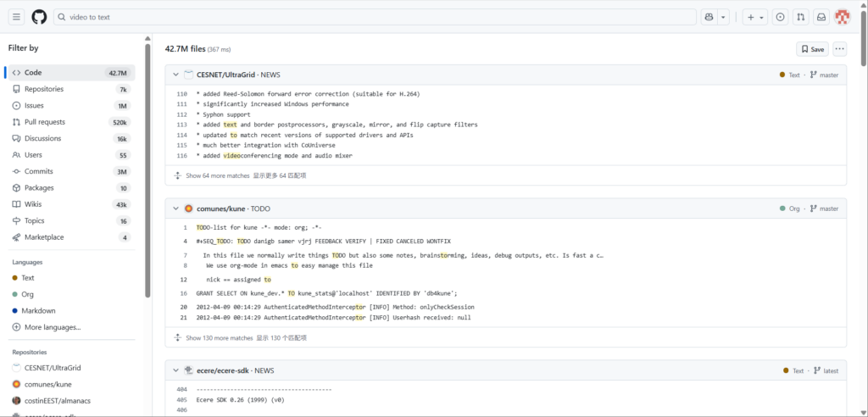Select Commits filter

[x=71, y=172]
